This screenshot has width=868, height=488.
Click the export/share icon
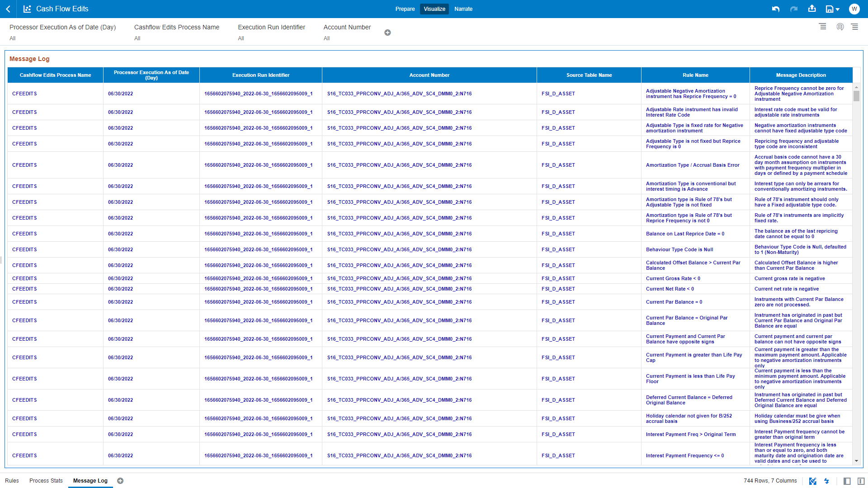click(812, 9)
